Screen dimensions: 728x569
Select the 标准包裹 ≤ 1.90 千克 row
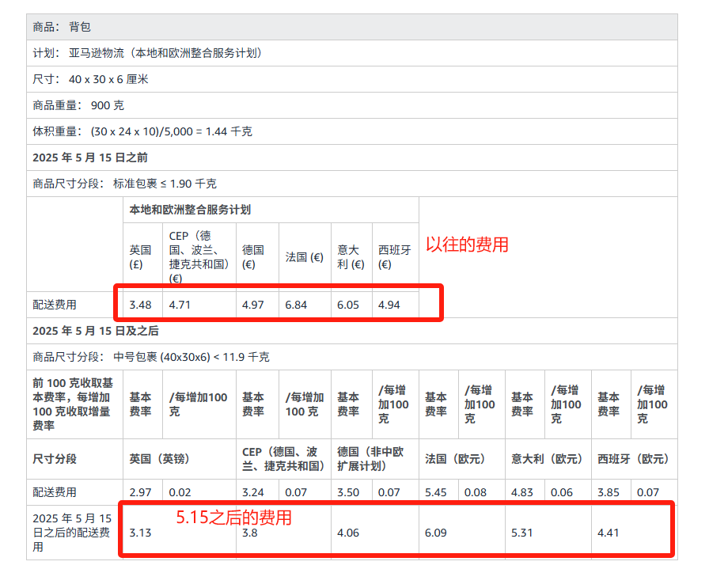click(124, 184)
